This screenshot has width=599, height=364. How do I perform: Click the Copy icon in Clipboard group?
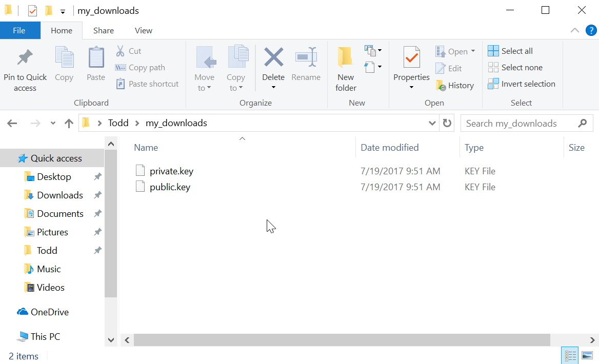coord(64,58)
